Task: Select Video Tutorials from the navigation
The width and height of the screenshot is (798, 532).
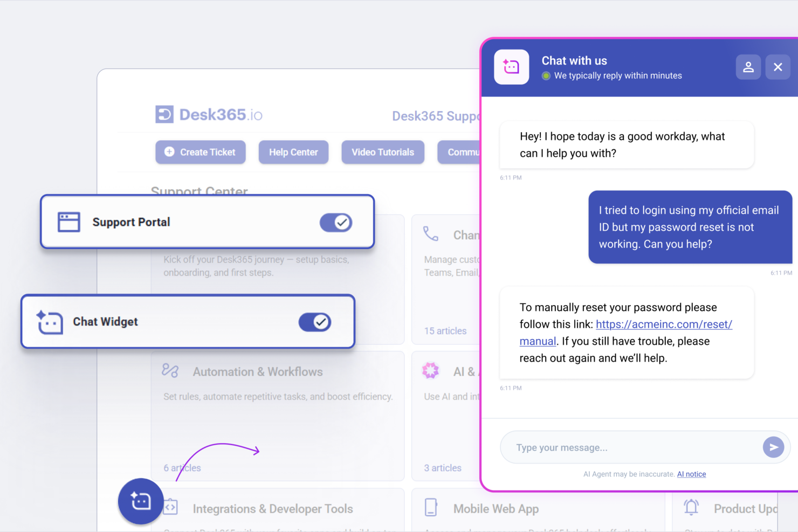Action: coord(383,152)
